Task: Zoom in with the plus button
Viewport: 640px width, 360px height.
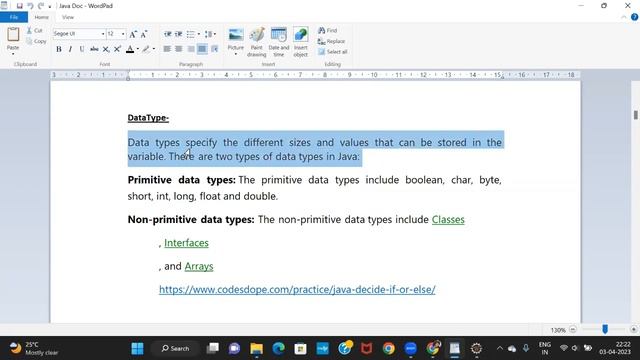Action: 633,329
